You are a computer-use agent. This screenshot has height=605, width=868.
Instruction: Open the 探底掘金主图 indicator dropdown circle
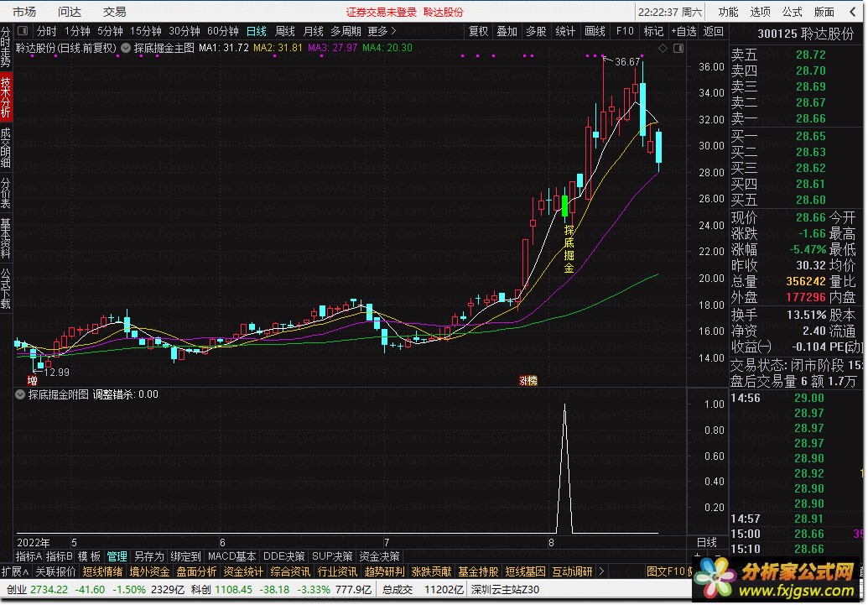pyautogui.click(x=126, y=48)
